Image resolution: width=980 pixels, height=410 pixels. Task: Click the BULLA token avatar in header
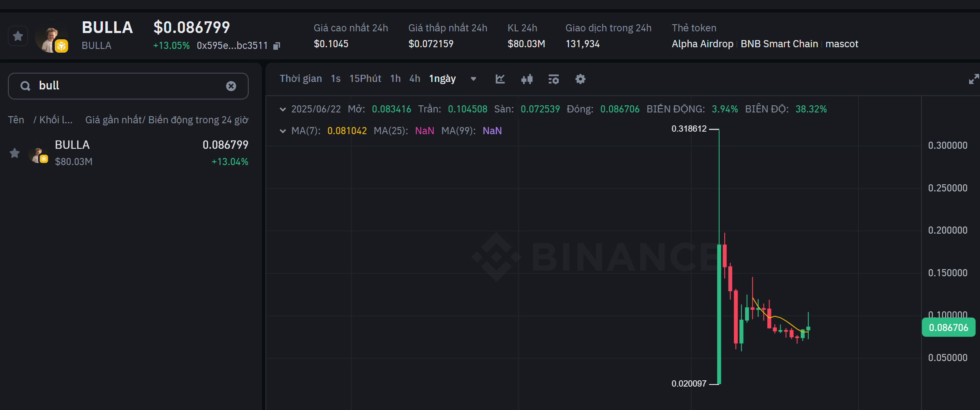click(x=51, y=37)
